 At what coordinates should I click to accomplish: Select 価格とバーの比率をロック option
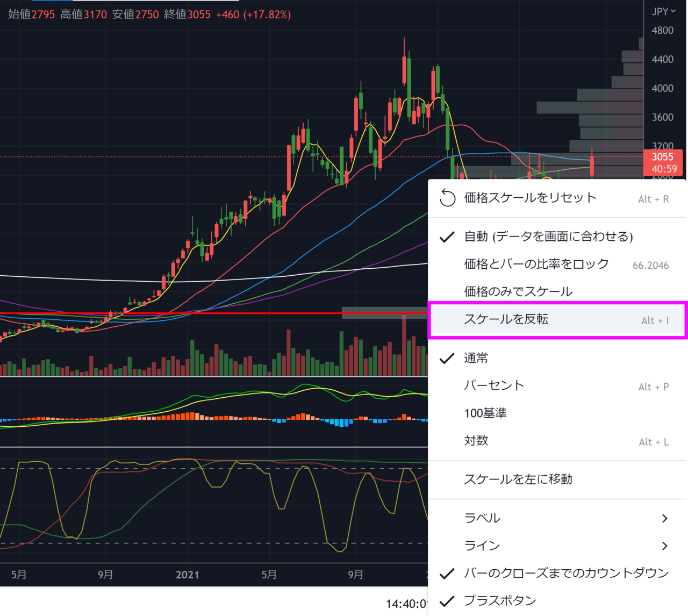557,264
